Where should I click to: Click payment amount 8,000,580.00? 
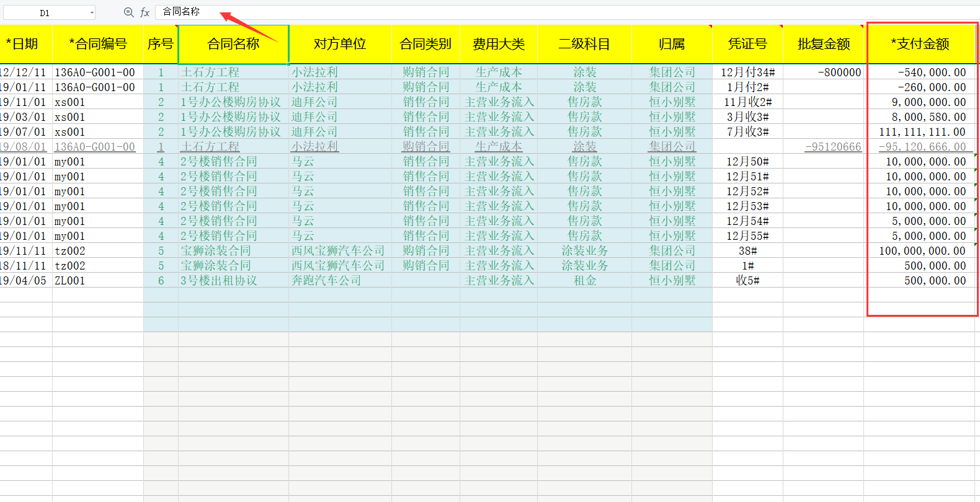pyautogui.click(x=920, y=117)
